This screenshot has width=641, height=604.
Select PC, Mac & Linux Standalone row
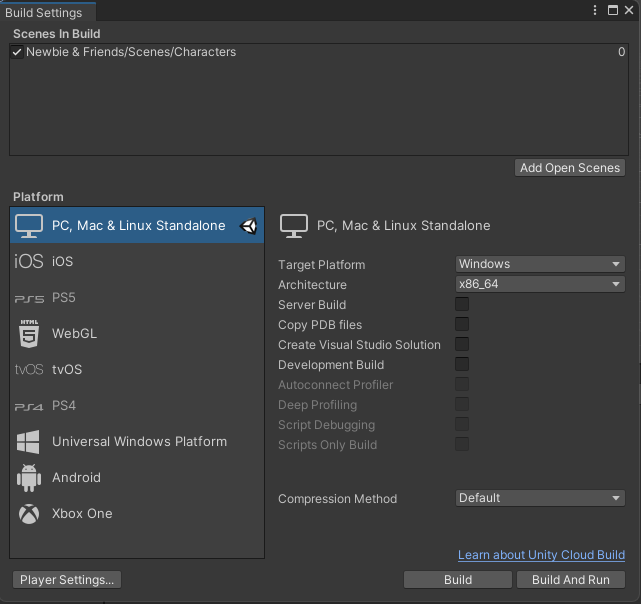coord(137,225)
